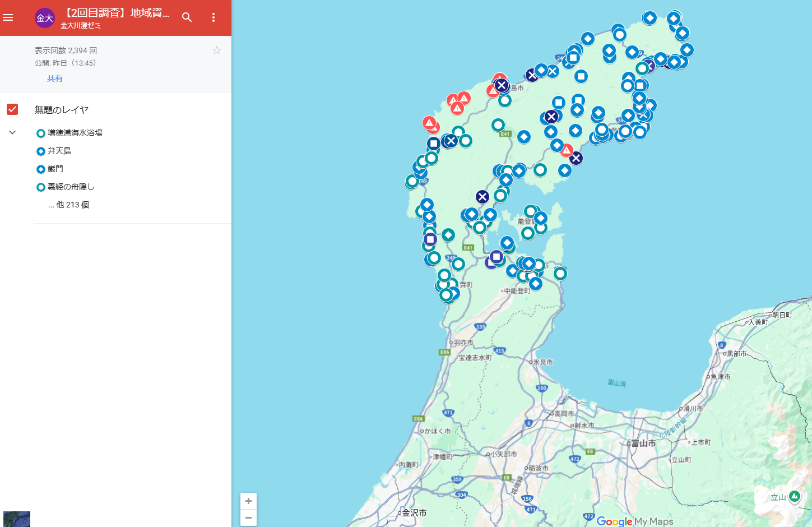The image size is (812, 527).
Task: Expand list via ... 他 213 個
Action: pos(68,205)
